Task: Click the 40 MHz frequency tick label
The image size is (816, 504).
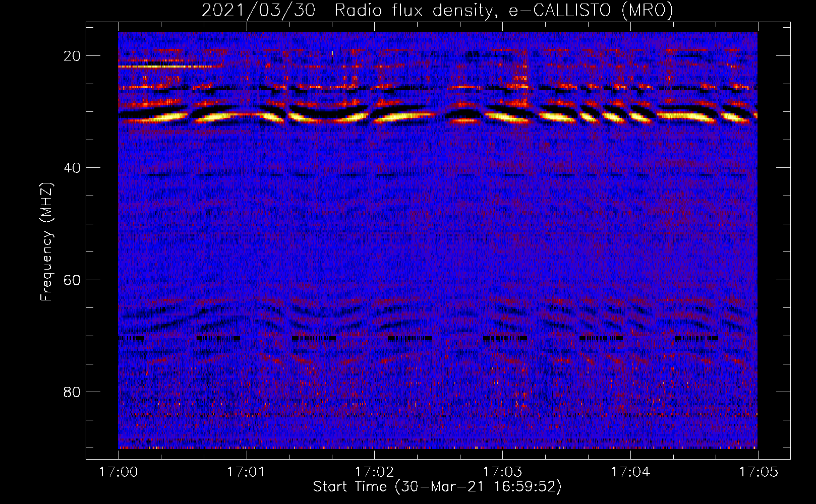Action: (x=72, y=168)
